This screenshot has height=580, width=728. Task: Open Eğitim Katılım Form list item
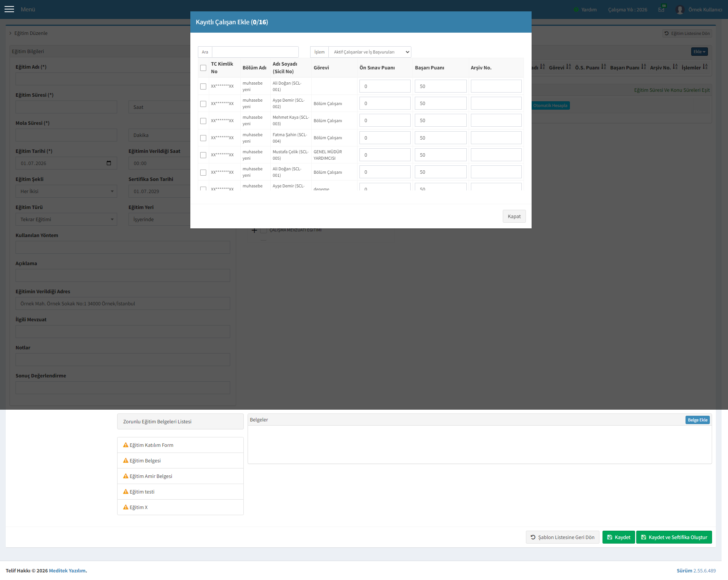(180, 445)
